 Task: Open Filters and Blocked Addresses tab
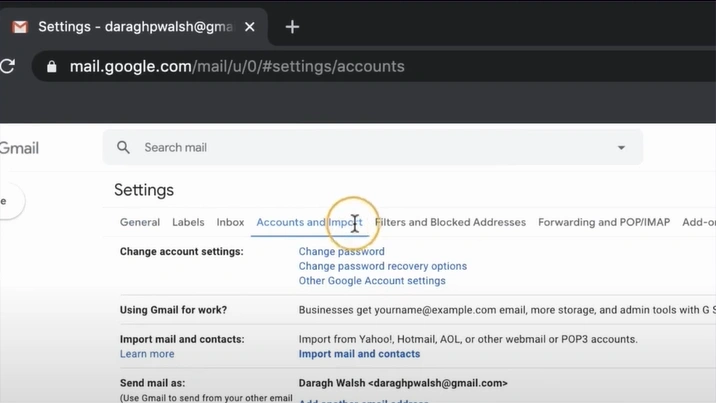(450, 222)
